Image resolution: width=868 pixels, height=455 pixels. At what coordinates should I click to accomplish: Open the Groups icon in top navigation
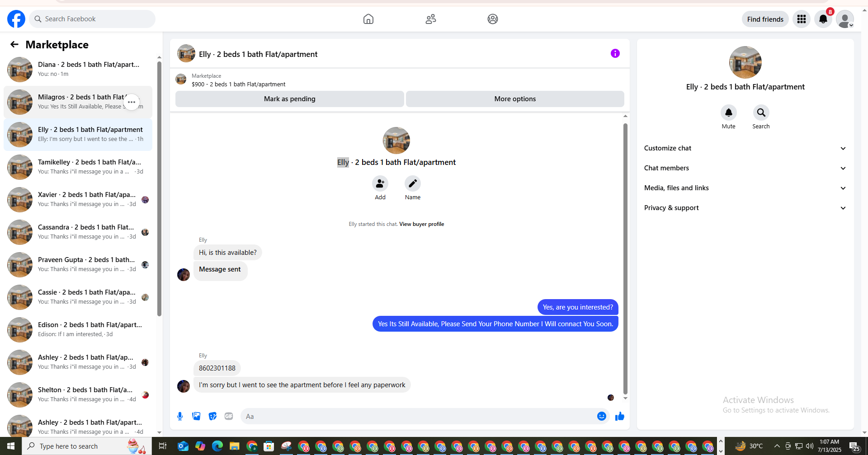click(493, 19)
